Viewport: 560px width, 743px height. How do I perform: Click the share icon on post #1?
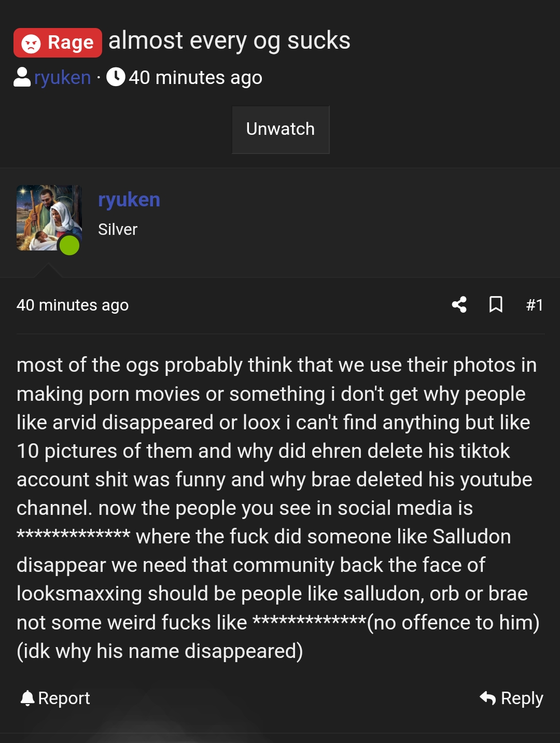pyautogui.click(x=459, y=304)
